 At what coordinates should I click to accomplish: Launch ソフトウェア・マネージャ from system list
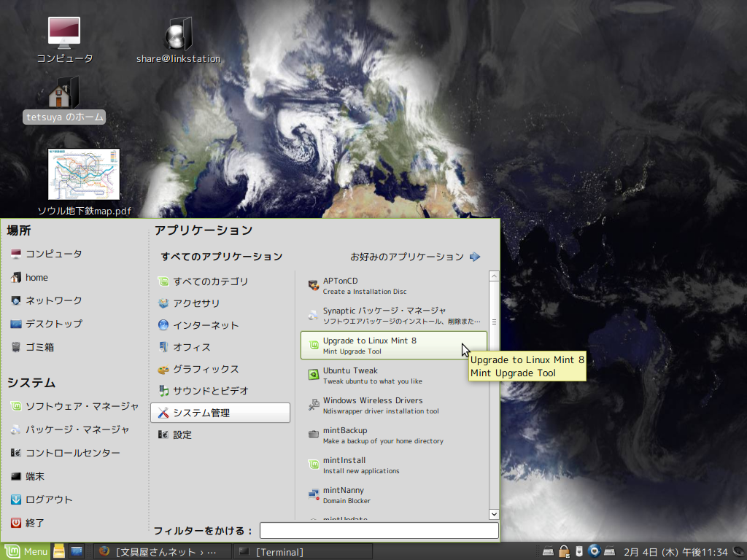(74, 406)
